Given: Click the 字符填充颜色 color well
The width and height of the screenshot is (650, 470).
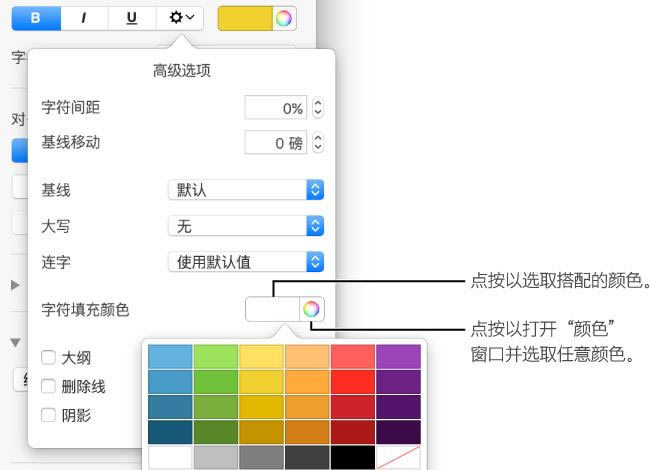Looking at the screenshot, I should [x=272, y=309].
